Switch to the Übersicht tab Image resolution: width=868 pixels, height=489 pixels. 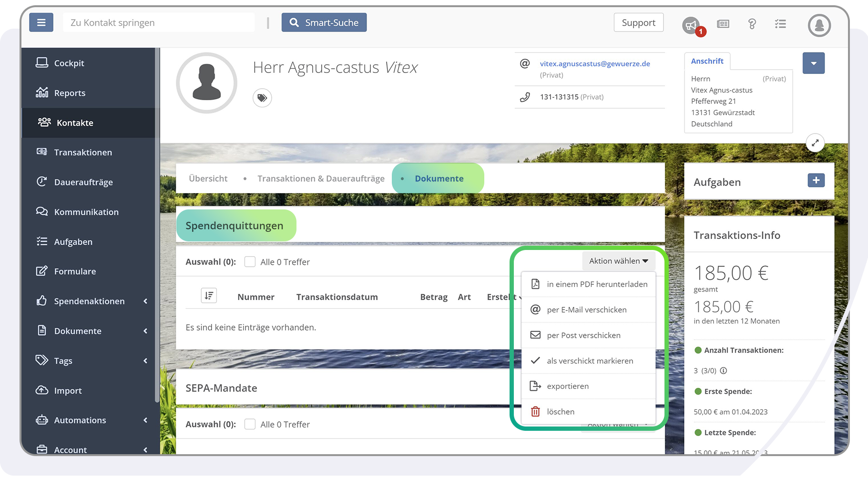coord(208,178)
